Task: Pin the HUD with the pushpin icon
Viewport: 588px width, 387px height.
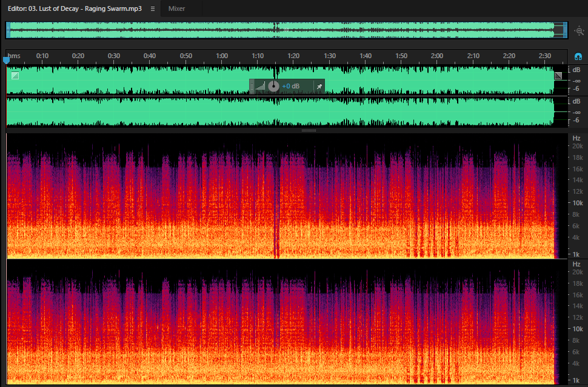Action: [x=319, y=87]
